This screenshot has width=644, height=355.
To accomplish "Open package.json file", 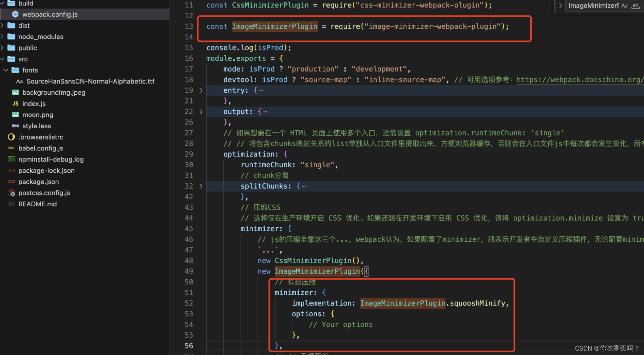I will coord(39,182).
